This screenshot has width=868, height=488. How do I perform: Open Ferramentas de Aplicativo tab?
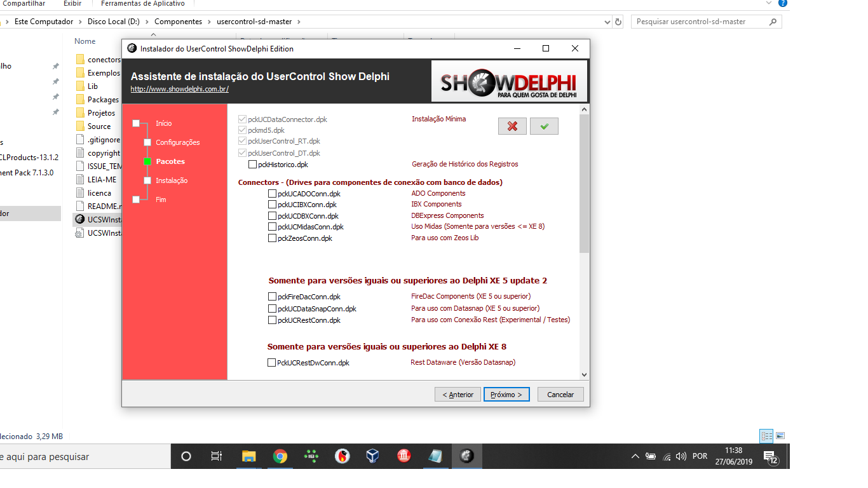coord(143,3)
